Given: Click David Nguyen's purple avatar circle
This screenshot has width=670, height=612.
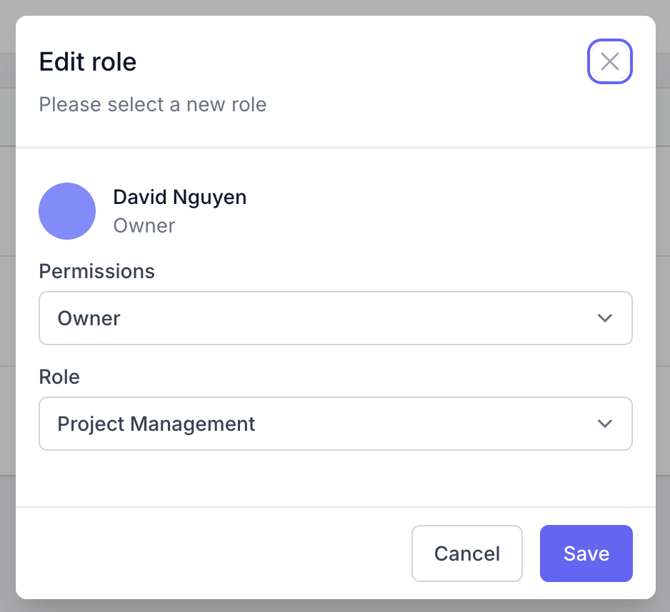Looking at the screenshot, I should [x=67, y=211].
